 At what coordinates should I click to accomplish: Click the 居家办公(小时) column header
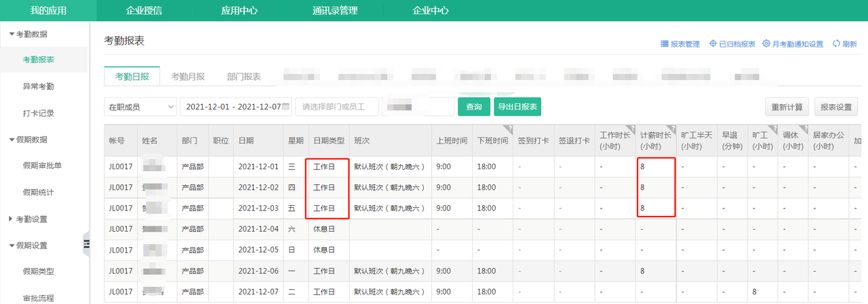pyautogui.click(x=829, y=140)
